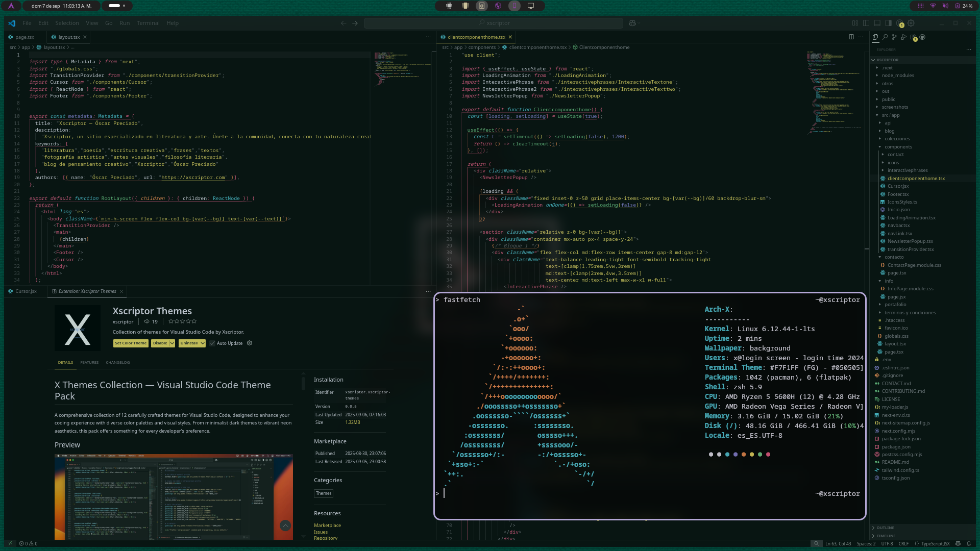Open the Uninstall button dropdown arrow
The height and width of the screenshot is (551, 980).
click(x=203, y=343)
